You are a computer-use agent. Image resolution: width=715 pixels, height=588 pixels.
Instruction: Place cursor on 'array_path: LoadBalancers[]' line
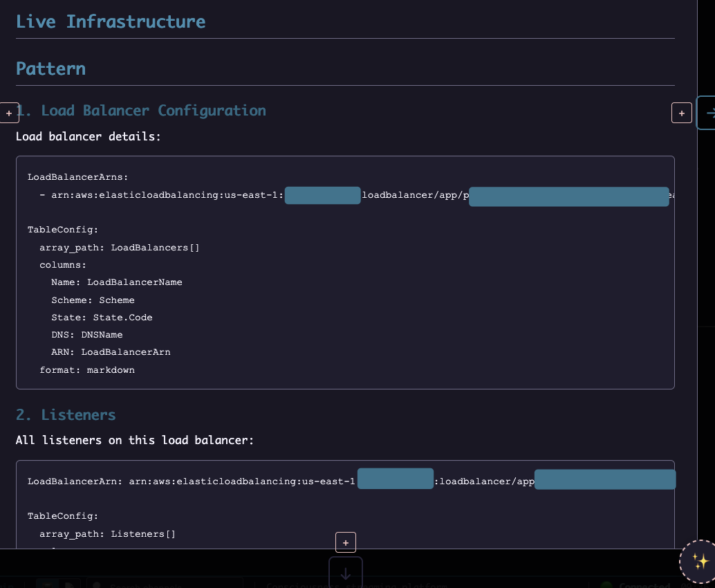coord(119,248)
